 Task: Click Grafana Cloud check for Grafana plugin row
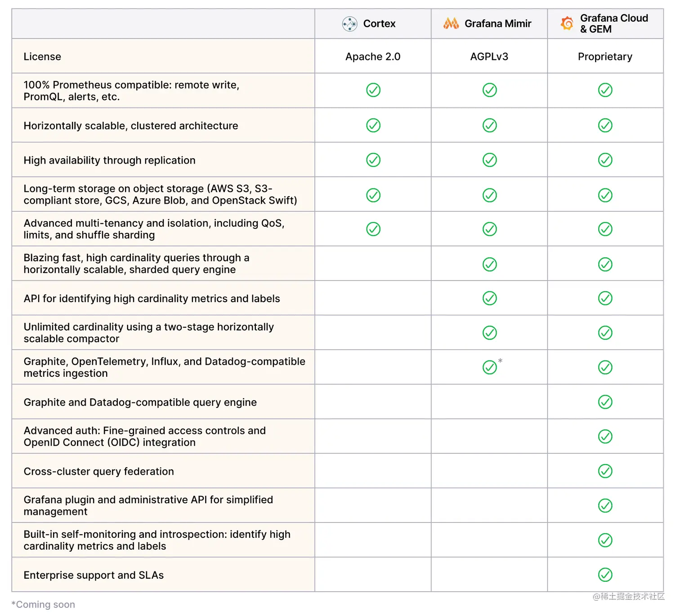(605, 506)
